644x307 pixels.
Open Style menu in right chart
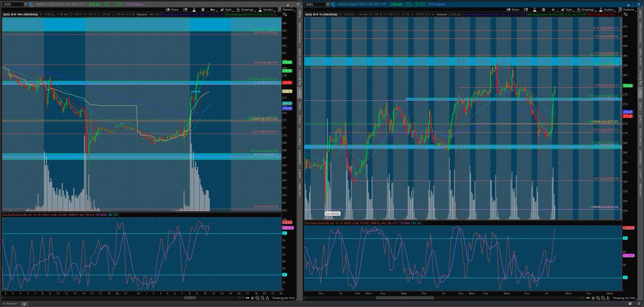coord(568,9)
